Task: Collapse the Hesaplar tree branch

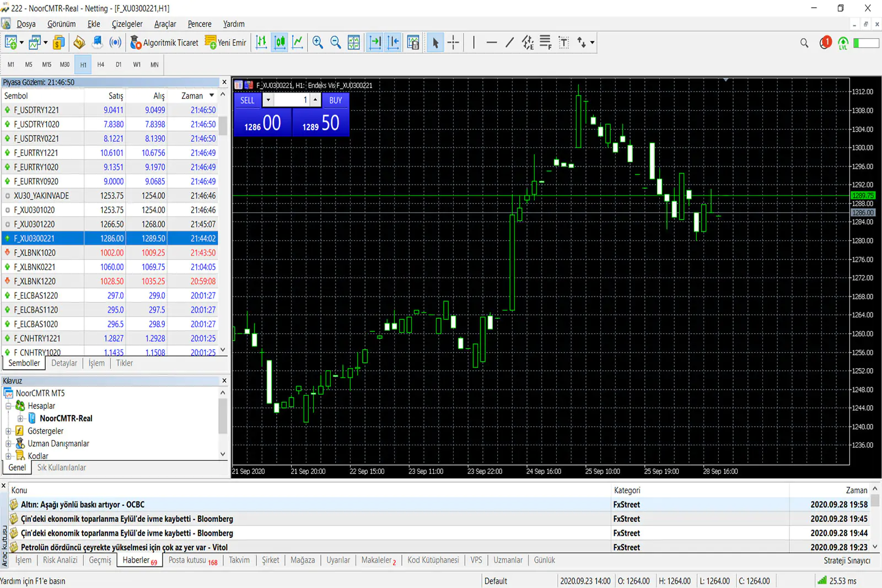Action: point(8,406)
